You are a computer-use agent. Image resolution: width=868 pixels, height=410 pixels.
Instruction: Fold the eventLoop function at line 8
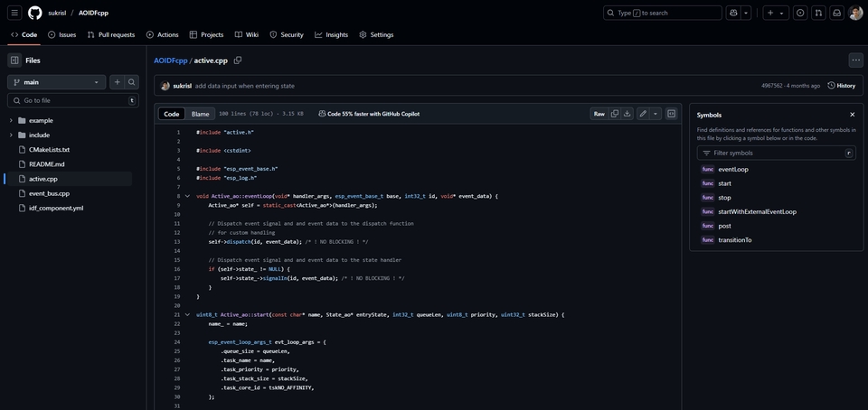click(x=187, y=196)
